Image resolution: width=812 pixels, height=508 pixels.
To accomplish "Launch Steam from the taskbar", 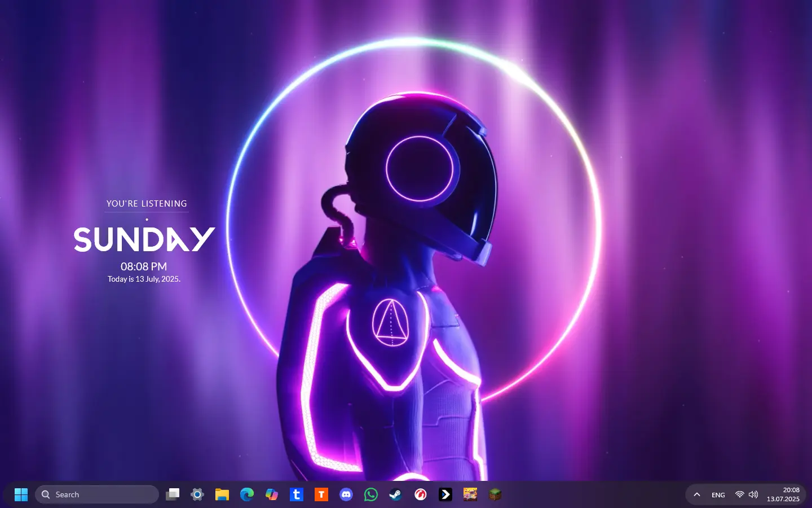I will coord(396,494).
